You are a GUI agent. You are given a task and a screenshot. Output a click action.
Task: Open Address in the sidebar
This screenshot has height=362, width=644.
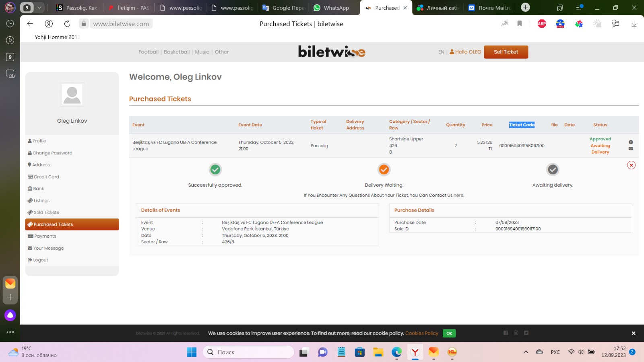[x=39, y=165]
